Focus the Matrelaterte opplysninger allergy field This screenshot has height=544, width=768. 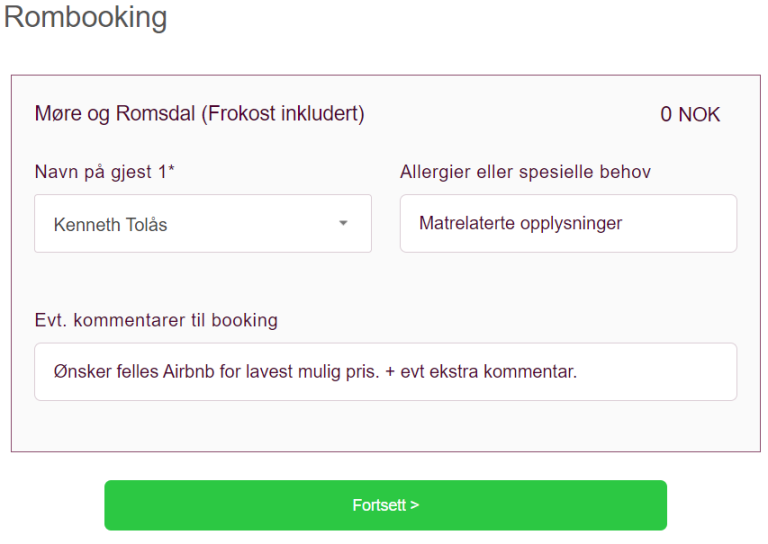[568, 223]
